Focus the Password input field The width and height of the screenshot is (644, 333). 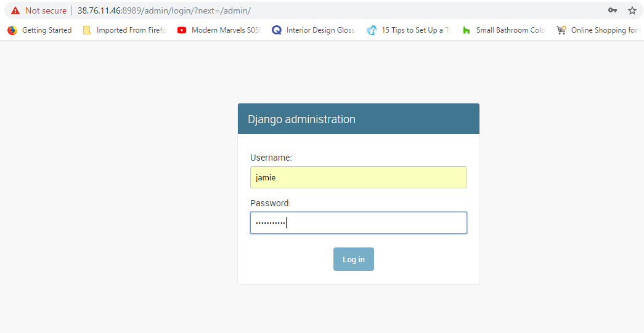pyautogui.click(x=359, y=223)
